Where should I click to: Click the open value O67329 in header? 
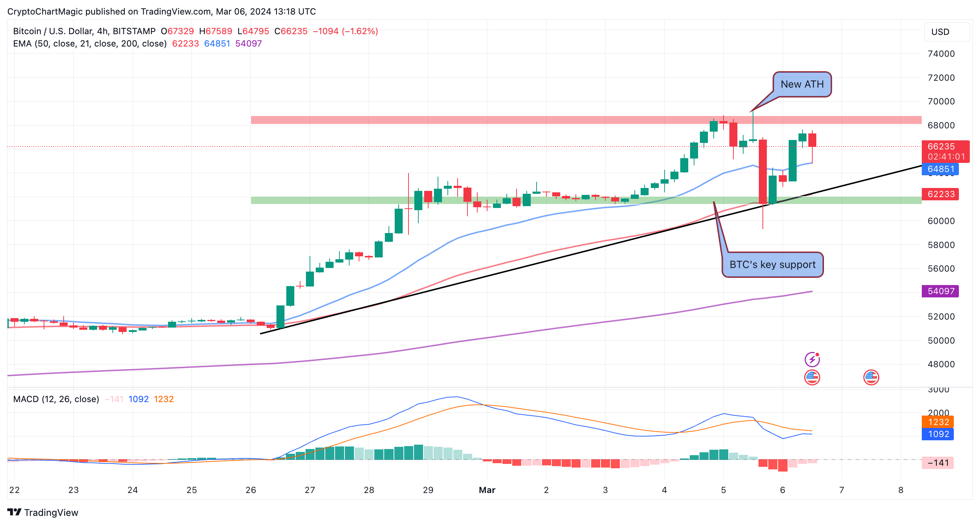click(177, 31)
